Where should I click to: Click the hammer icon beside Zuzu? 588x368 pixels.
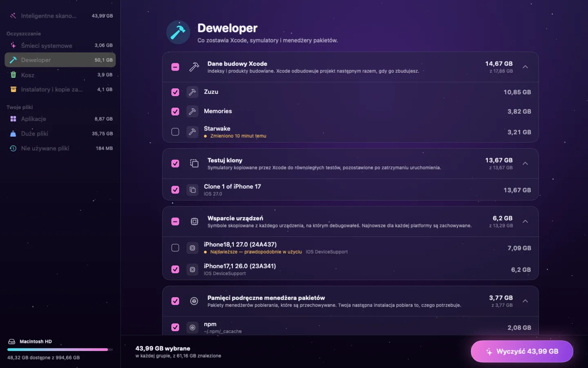[192, 92]
